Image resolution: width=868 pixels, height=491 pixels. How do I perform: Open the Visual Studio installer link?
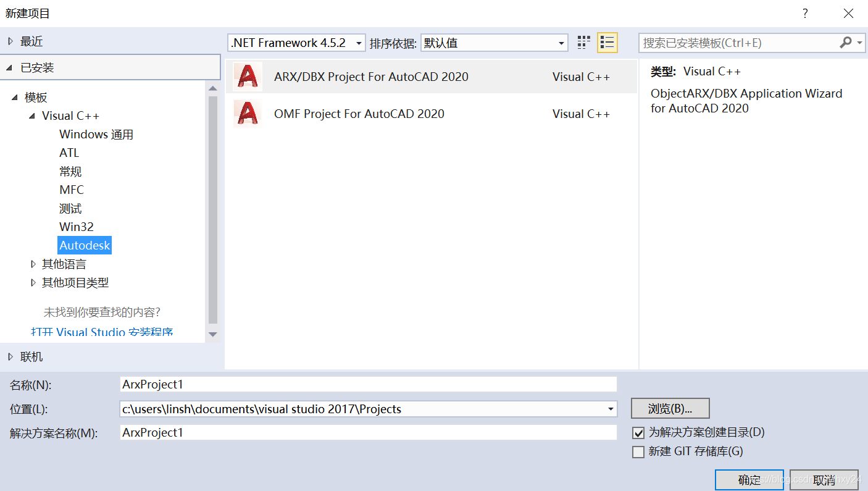(x=102, y=332)
